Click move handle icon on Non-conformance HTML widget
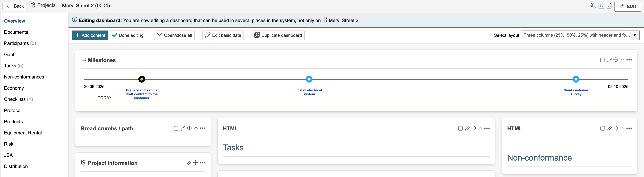644x177 pixels. pos(616,128)
